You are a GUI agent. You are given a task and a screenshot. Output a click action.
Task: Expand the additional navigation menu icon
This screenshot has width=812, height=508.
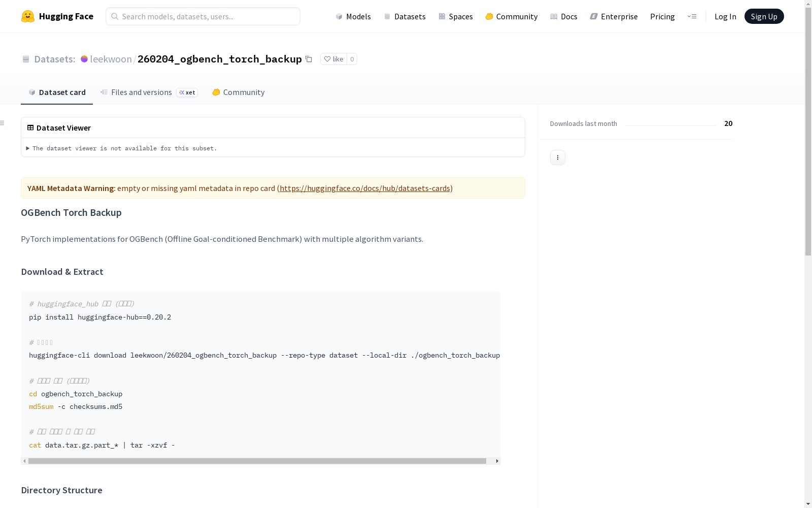692,16
